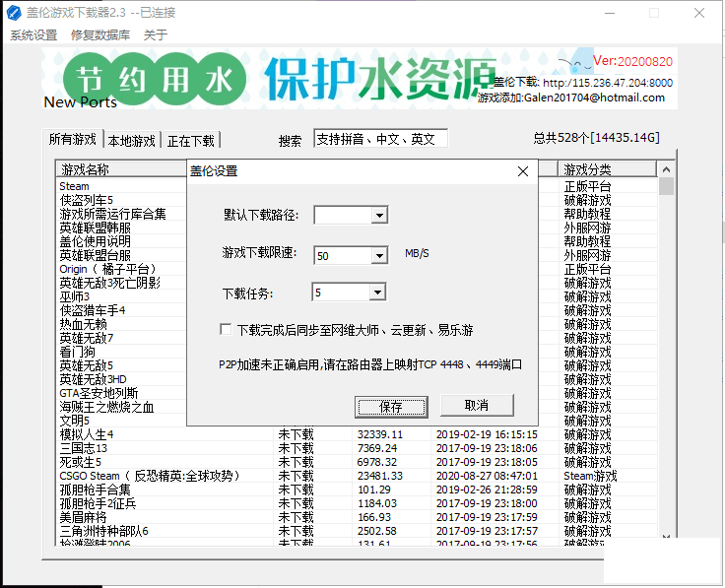The height and width of the screenshot is (588, 725).
Task: Click the 搜索 input field
Action: pyautogui.click(x=380, y=139)
